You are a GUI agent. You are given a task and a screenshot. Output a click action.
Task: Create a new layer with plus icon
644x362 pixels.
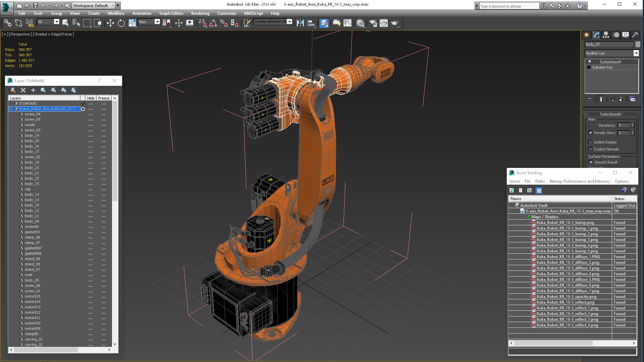(x=33, y=90)
